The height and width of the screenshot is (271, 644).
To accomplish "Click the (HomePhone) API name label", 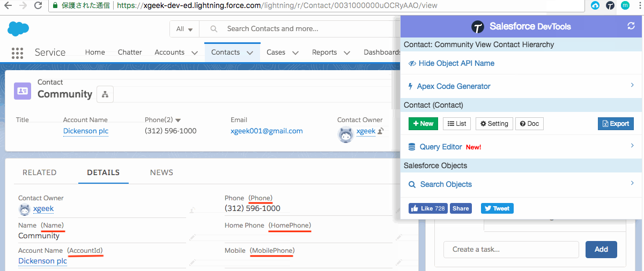I will click(x=290, y=225).
